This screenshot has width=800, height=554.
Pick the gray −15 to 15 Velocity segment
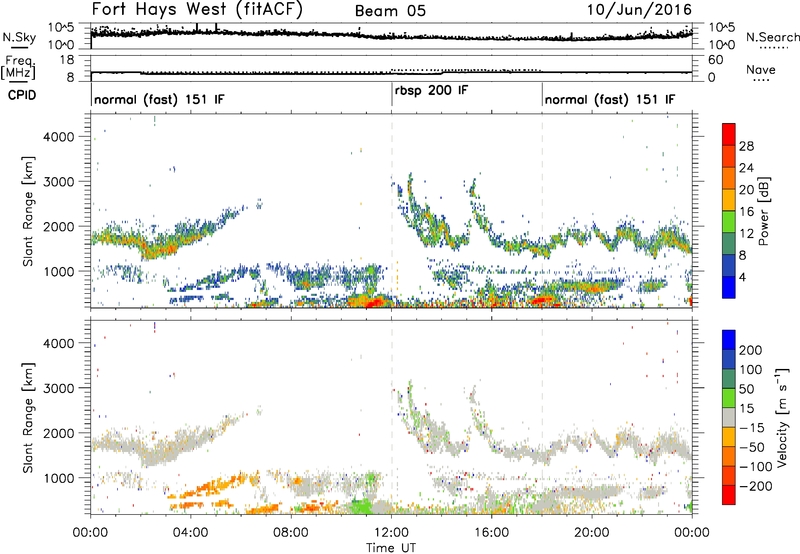[729, 417]
